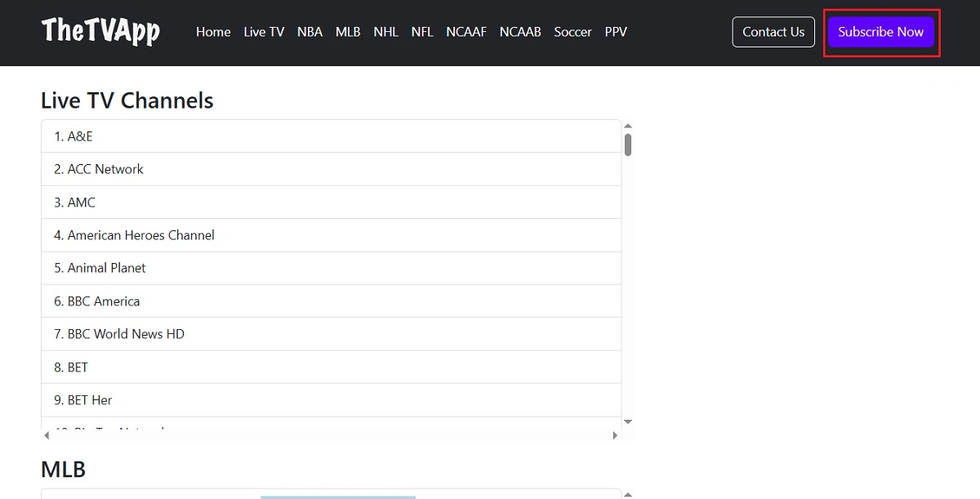
Task: Open the Live TV nav link
Action: (x=264, y=32)
